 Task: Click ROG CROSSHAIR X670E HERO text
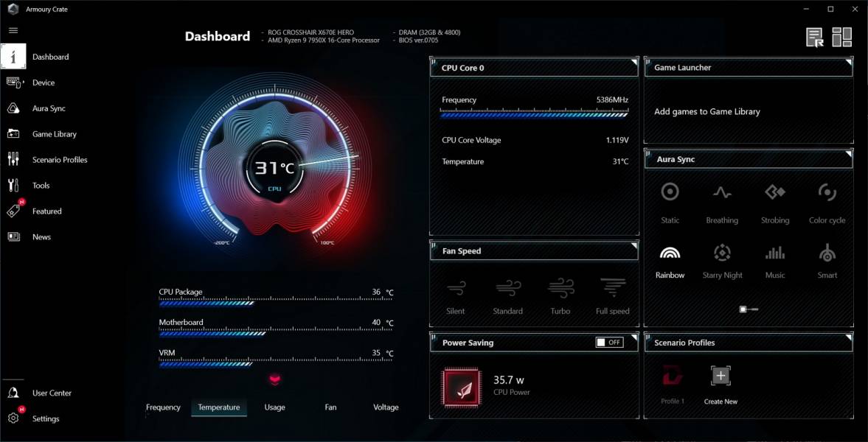pyautogui.click(x=310, y=32)
